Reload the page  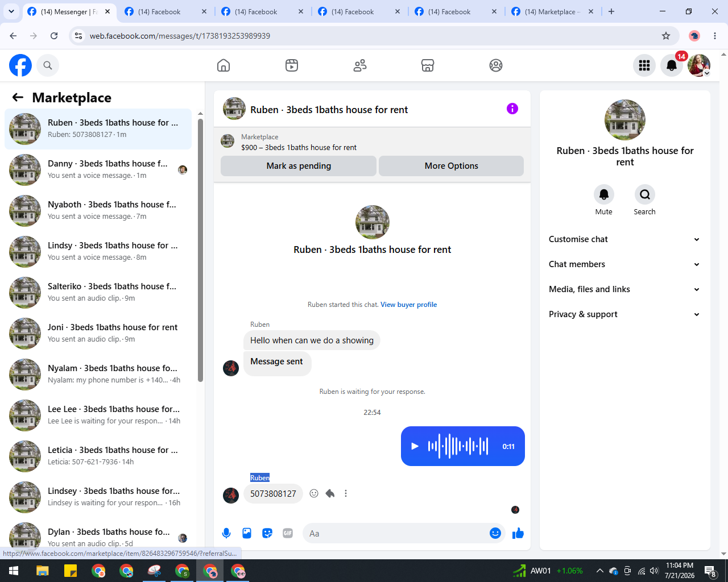[54, 36]
